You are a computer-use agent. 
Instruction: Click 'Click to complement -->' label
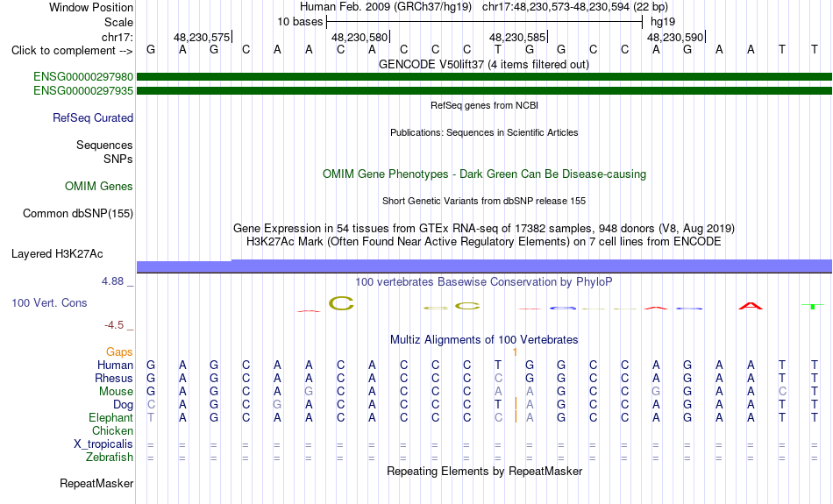pyautogui.click(x=72, y=51)
